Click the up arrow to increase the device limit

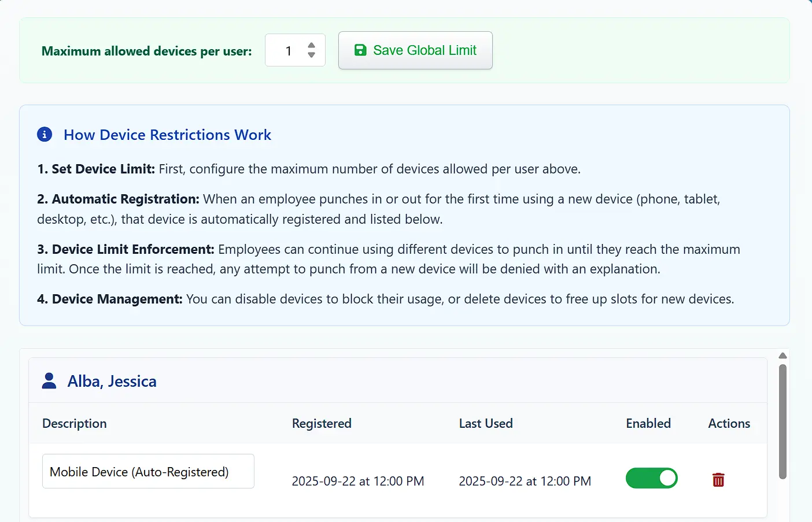pyautogui.click(x=312, y=46)
